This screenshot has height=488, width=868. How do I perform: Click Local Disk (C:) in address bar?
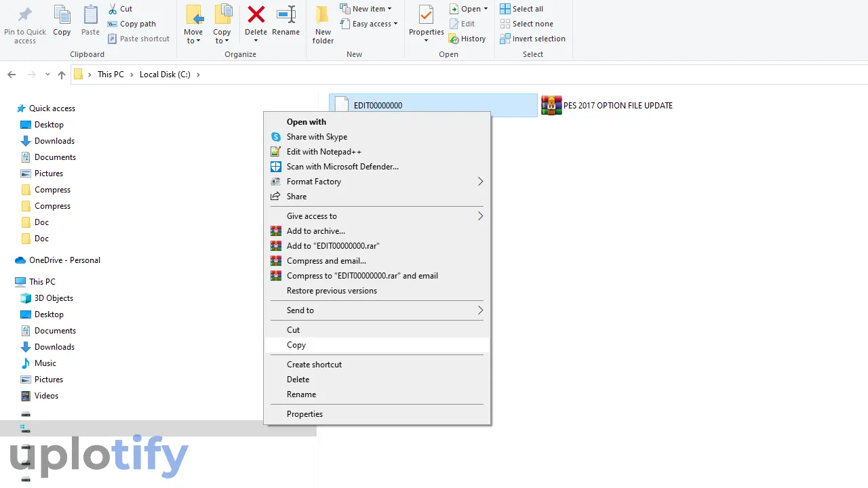point(165,75)
